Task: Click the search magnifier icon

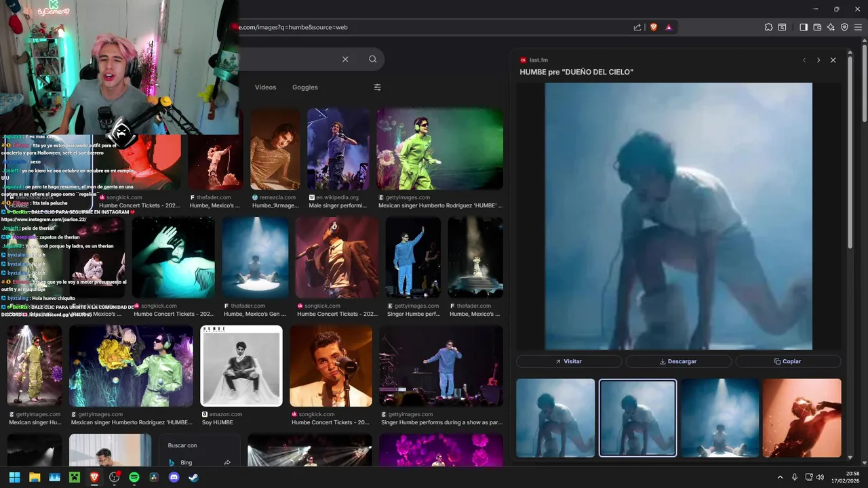Action: click(372, 59)
